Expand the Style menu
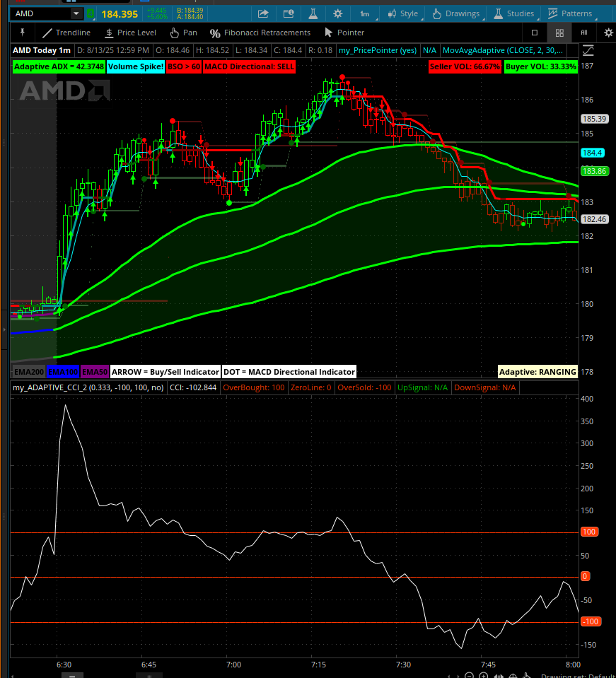This screenshot has width=616, height=678. pos(402,13)
